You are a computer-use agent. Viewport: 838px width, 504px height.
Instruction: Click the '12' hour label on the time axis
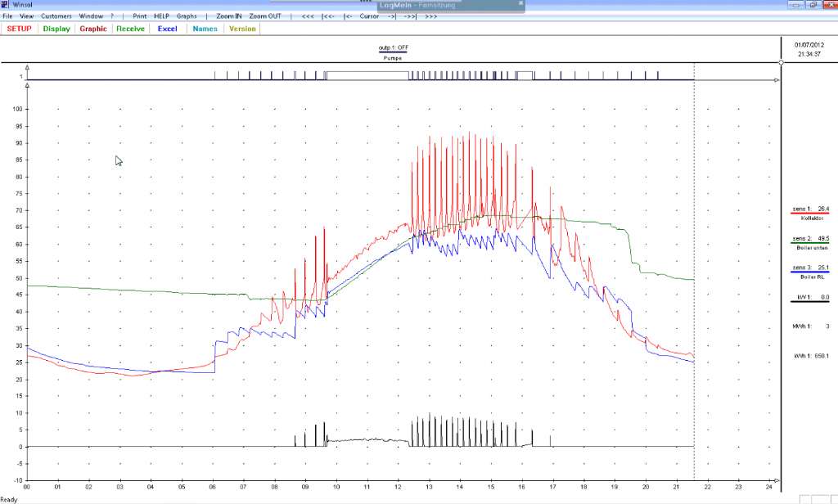pyautogui.click(x=398, y=487)
